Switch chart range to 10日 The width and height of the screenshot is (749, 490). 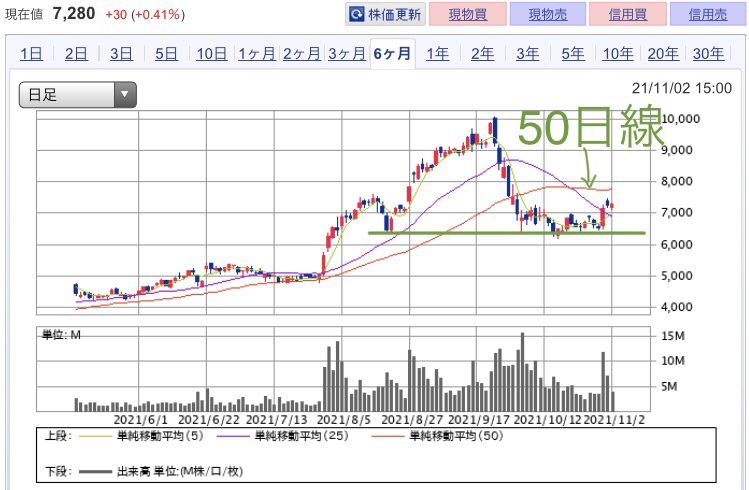coord(212,53)
